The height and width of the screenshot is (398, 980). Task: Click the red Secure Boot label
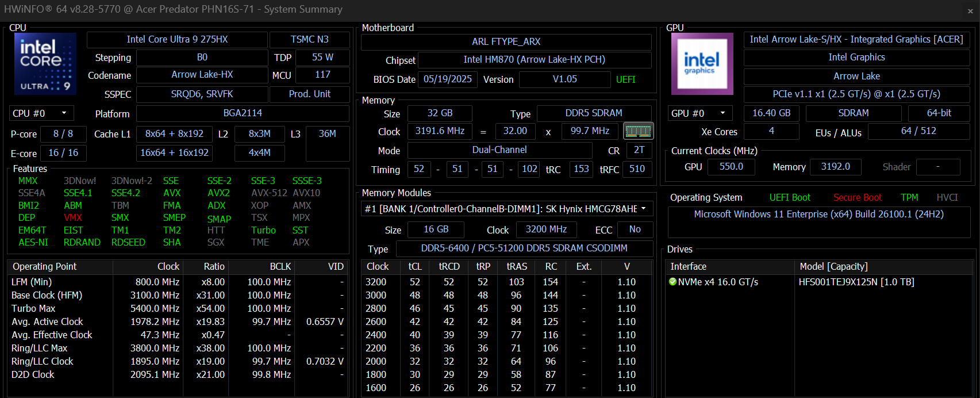[858, 198]
